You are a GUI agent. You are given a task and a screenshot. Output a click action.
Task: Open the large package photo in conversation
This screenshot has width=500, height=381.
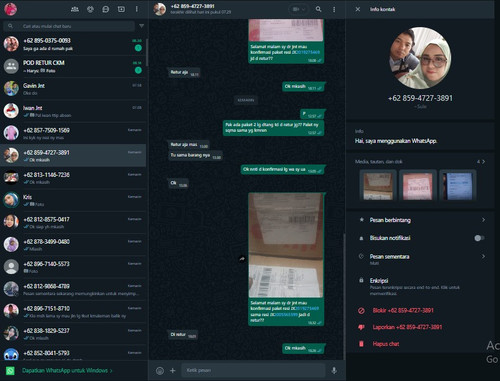click(286, 245)
